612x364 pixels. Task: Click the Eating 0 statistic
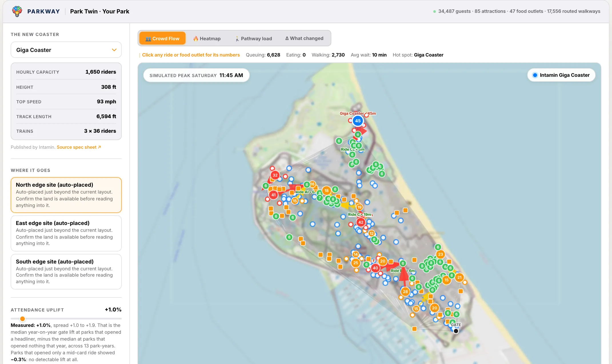(x=296, y=55)
